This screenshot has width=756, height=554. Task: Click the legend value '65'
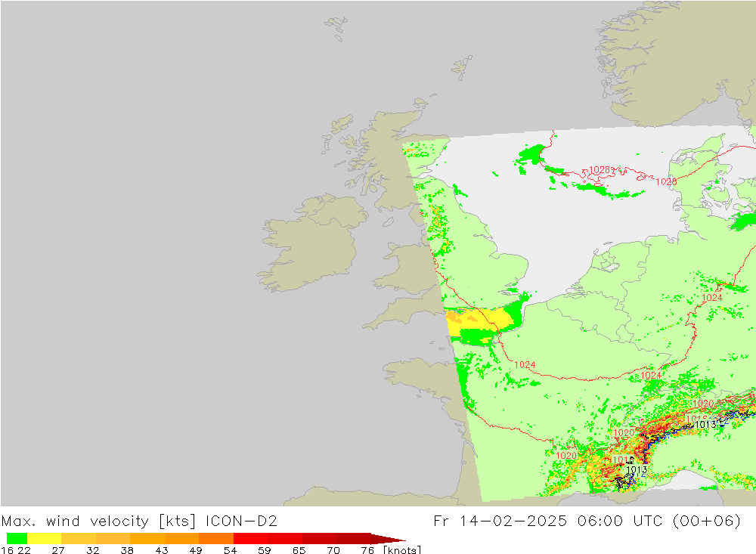point(299,550)
